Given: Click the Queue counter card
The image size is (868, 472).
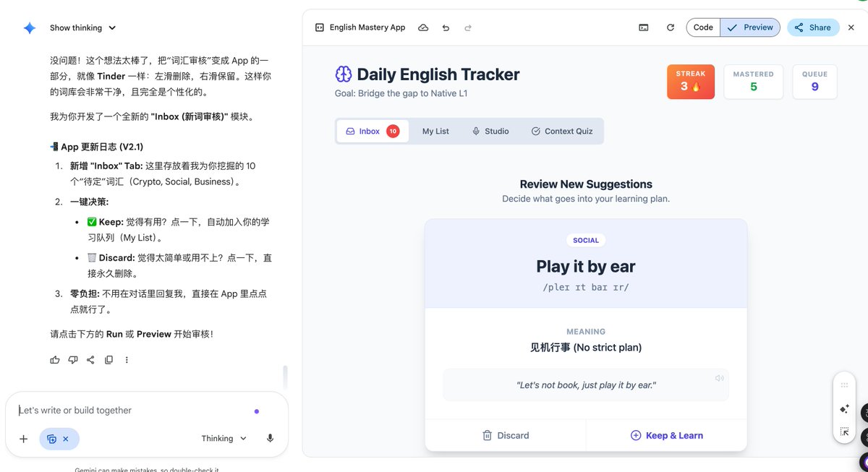Looking at the screenshot, I should coord(814,82).
